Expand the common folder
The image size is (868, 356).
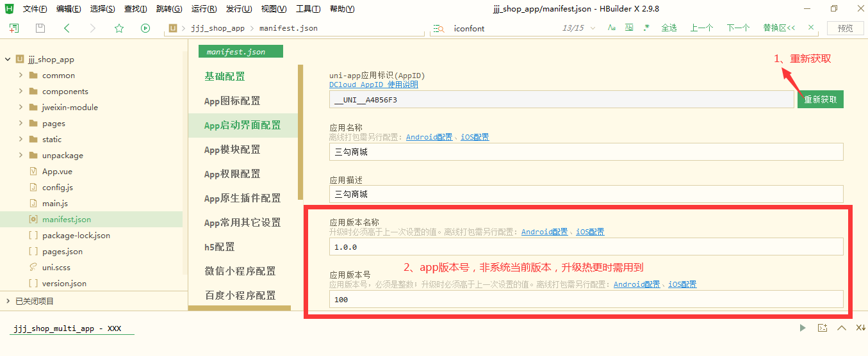pos(20,75)
